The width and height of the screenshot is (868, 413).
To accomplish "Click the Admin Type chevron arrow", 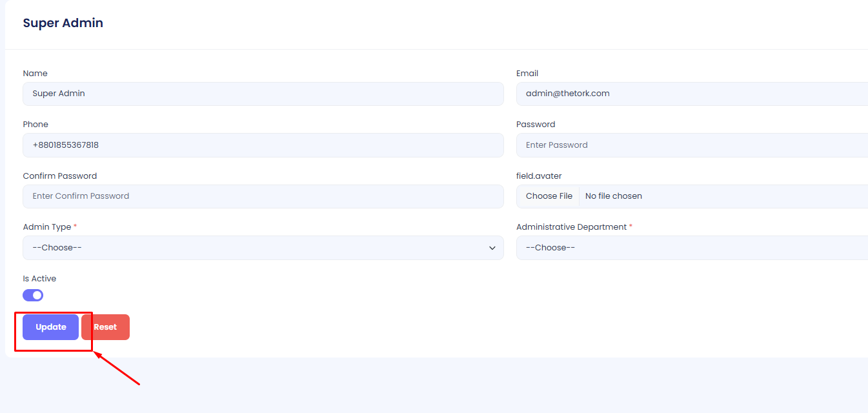I will click(x=492, y=248).
